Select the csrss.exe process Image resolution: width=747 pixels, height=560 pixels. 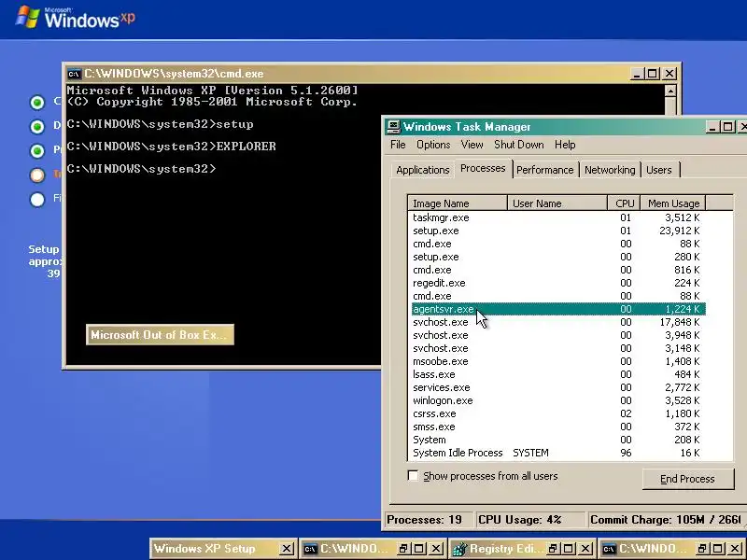tap(557, 413)
